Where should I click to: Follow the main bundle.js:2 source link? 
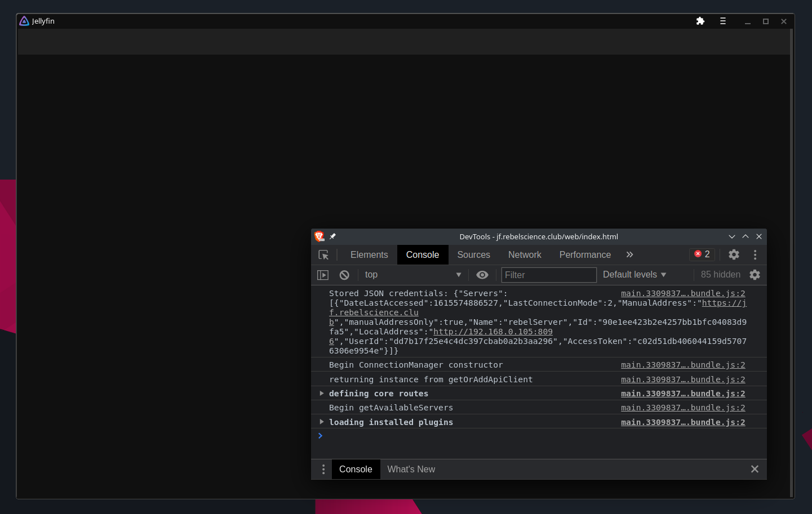tap(682, 293)
